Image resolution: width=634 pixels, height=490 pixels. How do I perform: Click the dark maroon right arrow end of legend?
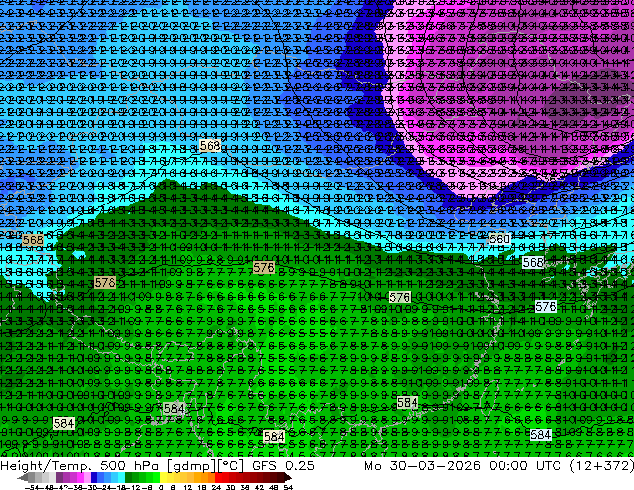288,477
